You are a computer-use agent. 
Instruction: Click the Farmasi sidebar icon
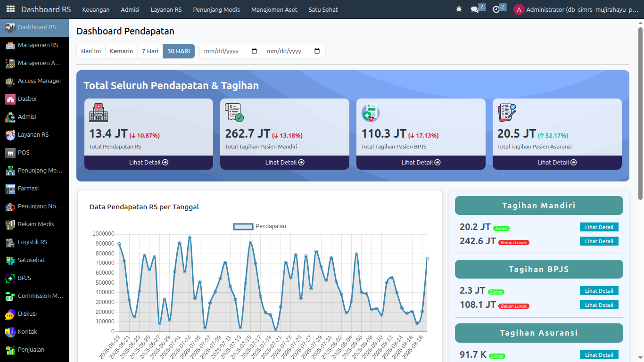click(x=10, y=189)
